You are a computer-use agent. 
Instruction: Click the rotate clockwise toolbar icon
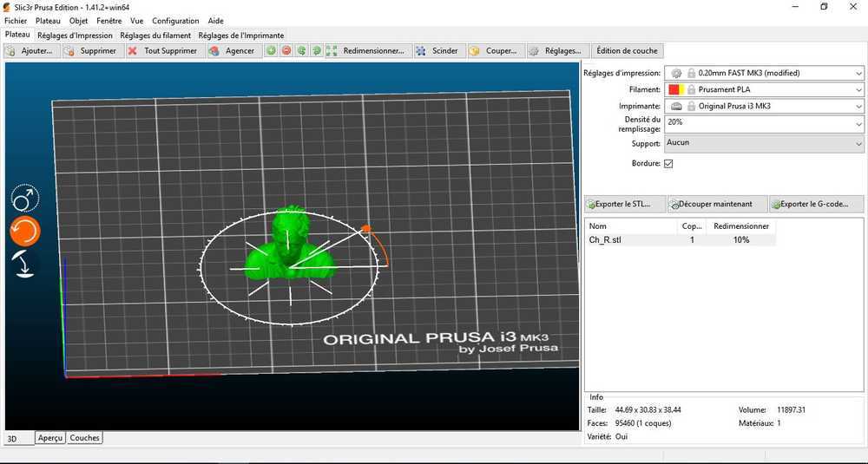317,51
